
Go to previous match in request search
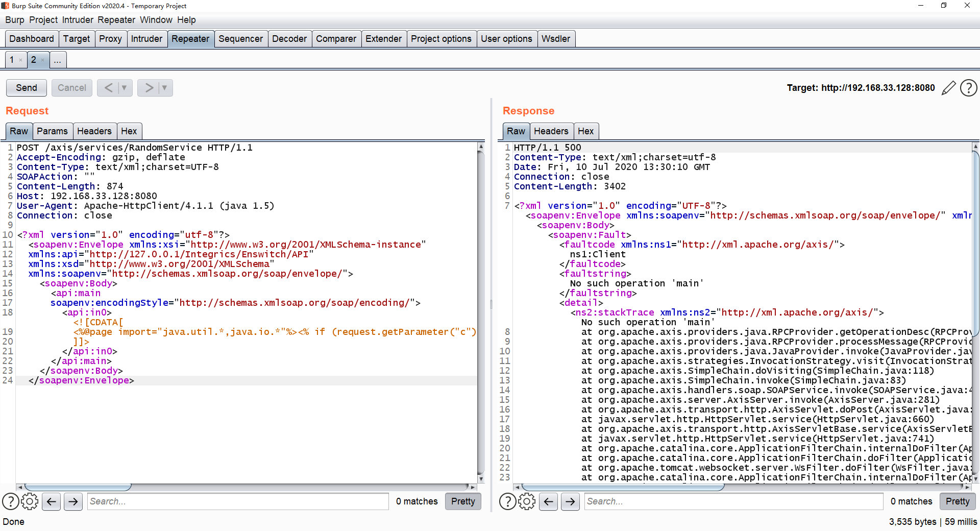[52, 501]
